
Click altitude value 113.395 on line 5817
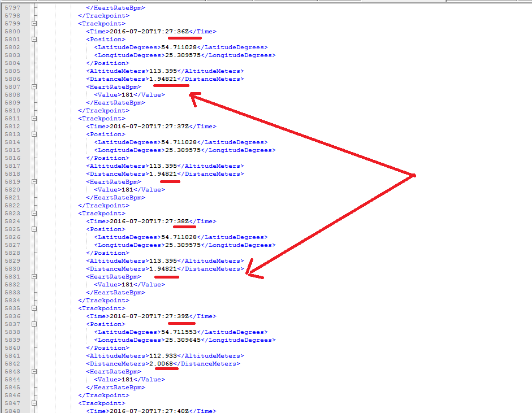(163, 166)
